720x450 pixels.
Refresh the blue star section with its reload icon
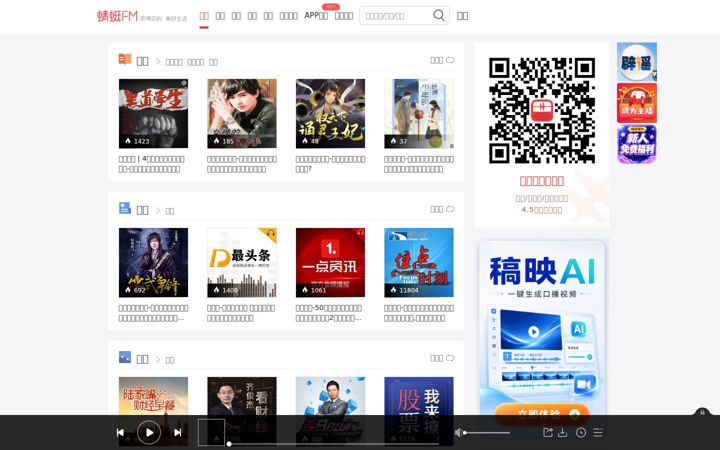coord(450,358)
